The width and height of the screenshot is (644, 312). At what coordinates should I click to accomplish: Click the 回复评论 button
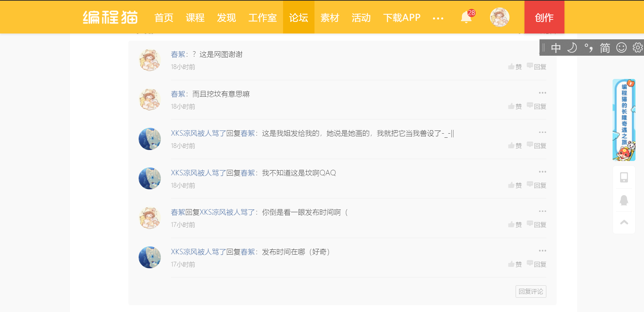tap(531, 291)
